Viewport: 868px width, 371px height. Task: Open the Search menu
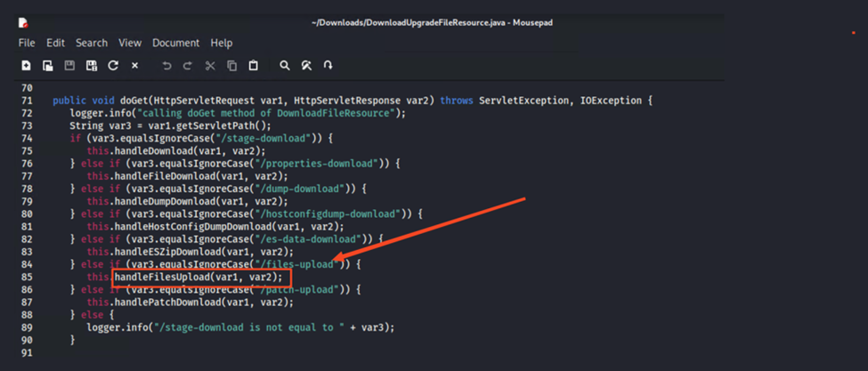pyautogui.click(x=91, y=43)
